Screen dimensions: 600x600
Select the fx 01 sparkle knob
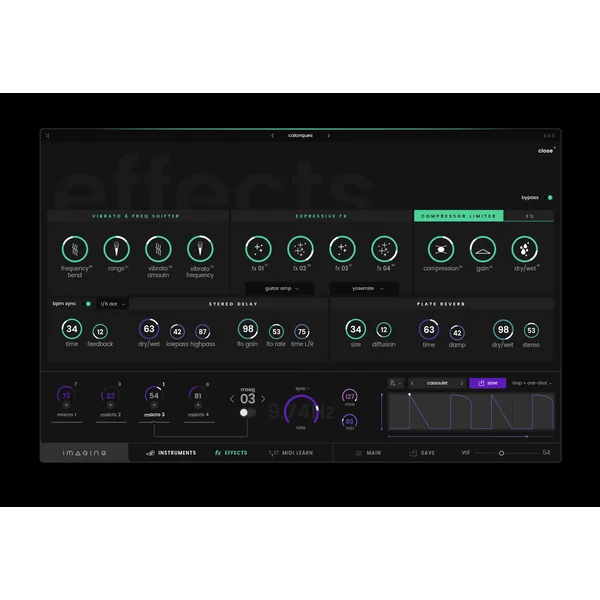pos(258,249)
